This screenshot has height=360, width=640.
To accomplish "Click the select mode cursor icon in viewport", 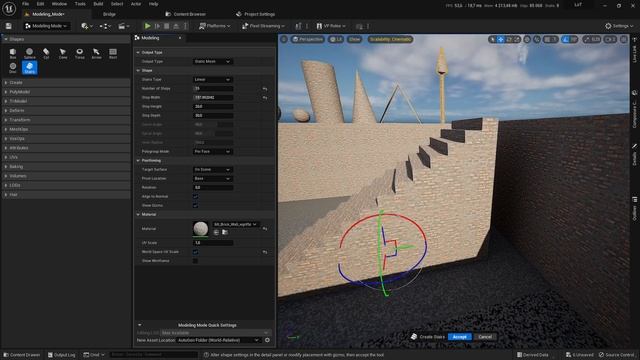I will tap(493, 39).
